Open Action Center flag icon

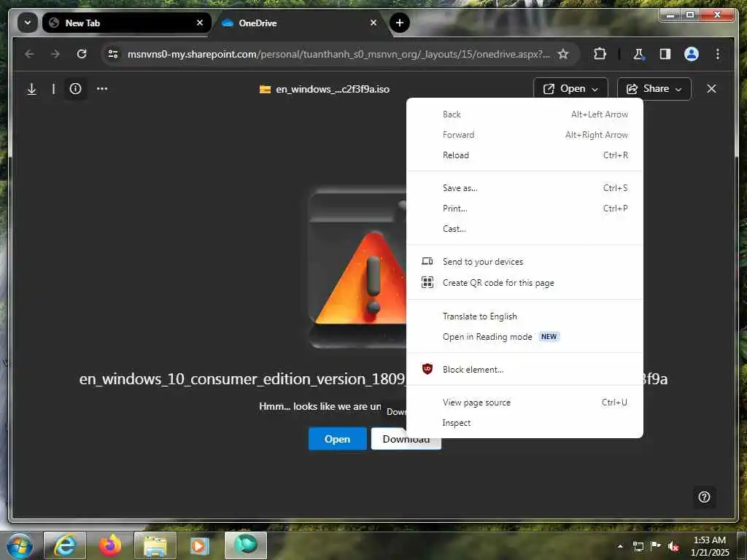[656, 546]
